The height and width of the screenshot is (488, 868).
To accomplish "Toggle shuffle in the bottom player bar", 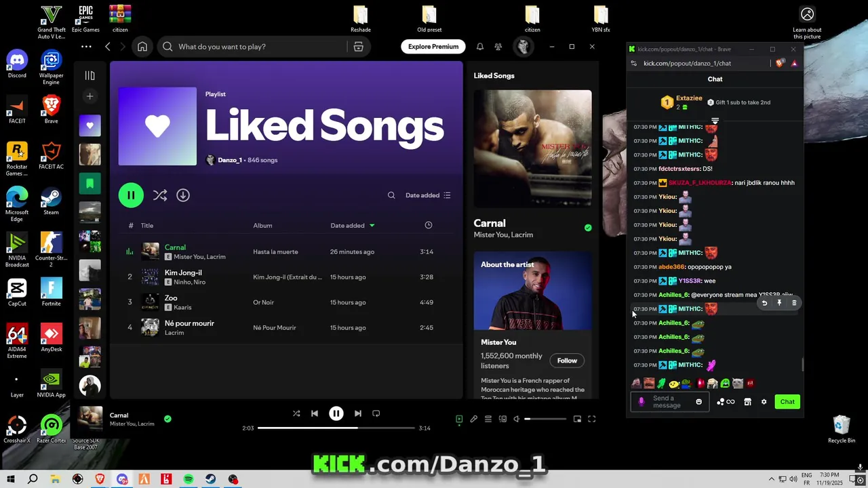I will tap(296, 413).
